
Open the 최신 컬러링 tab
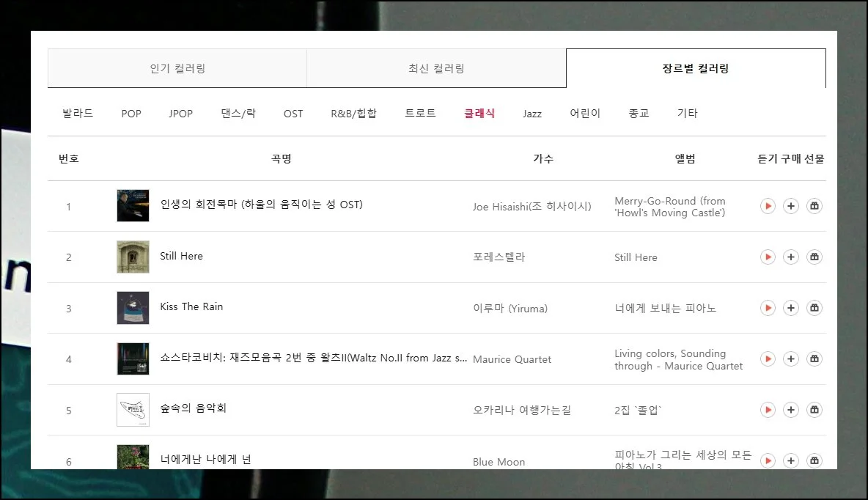tap(436, 68)
